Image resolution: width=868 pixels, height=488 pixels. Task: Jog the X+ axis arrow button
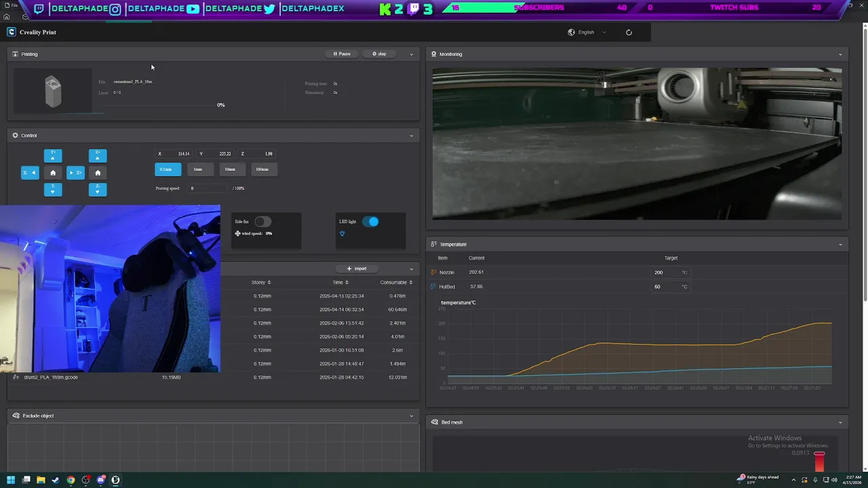pos(75,173)
